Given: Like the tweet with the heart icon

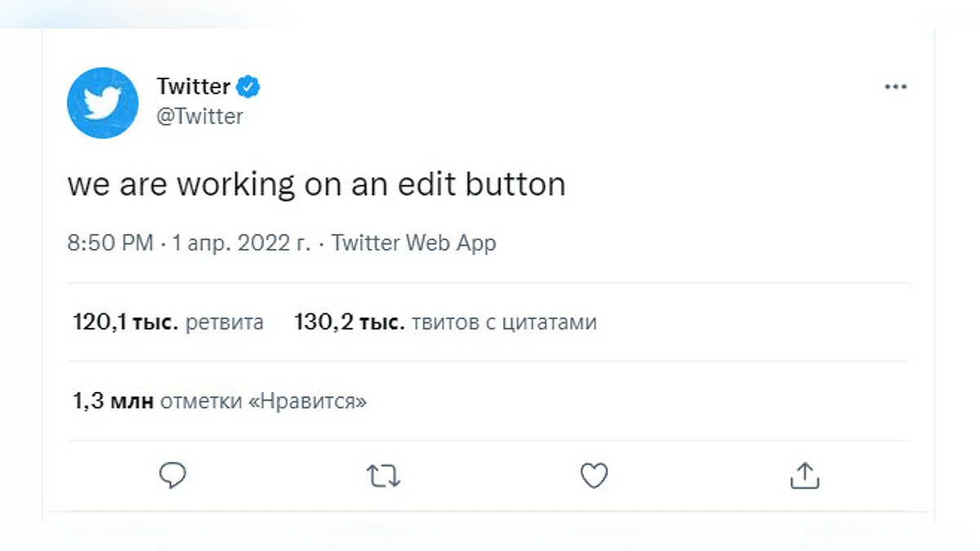Looking at the screenshot, I should (594, 475).
